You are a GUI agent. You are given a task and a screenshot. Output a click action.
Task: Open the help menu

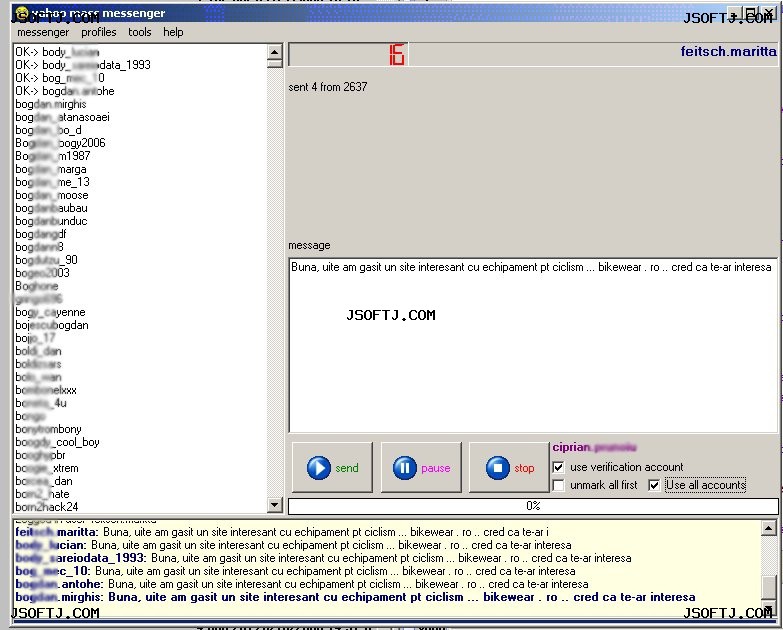pyautogui.click(x=173, y=32)
